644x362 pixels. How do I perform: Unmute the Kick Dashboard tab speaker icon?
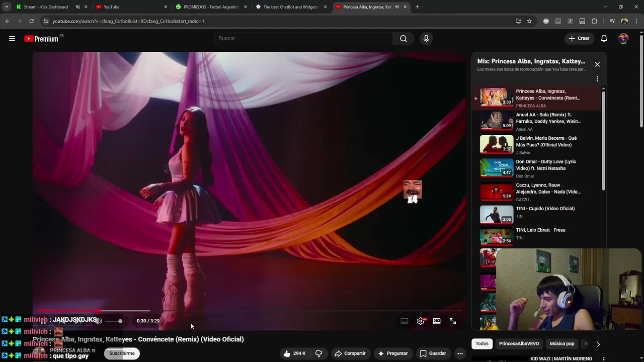coord(78,7)
